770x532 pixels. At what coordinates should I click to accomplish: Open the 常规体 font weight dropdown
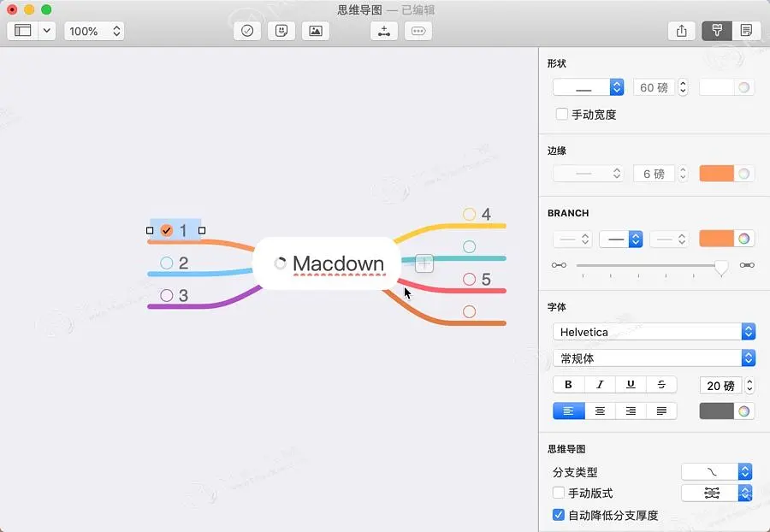coord(654,358)
